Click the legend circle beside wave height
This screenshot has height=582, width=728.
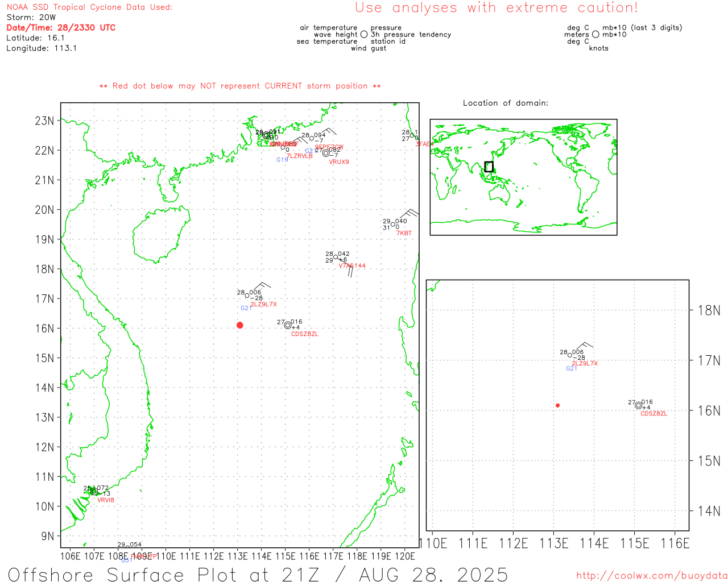point(364,34)
